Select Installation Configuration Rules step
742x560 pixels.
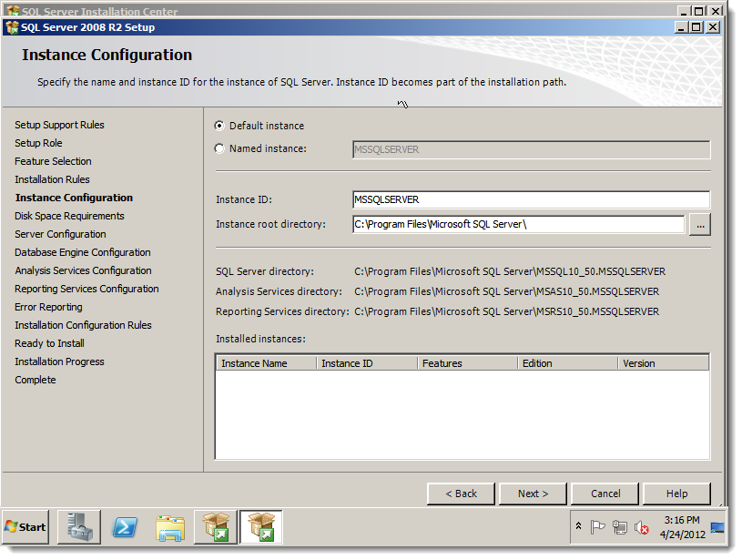click(83, 325)
